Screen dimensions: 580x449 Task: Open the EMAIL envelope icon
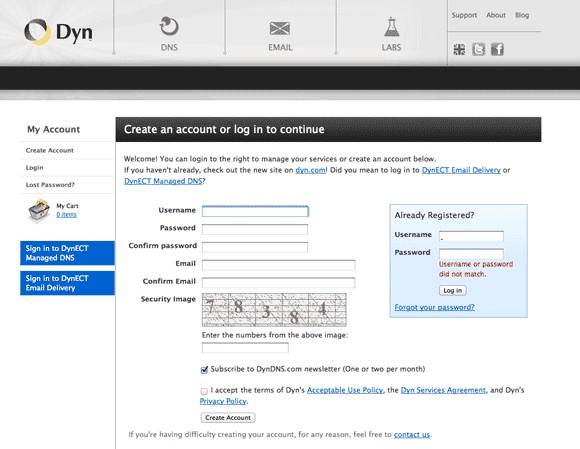point(280,28)
